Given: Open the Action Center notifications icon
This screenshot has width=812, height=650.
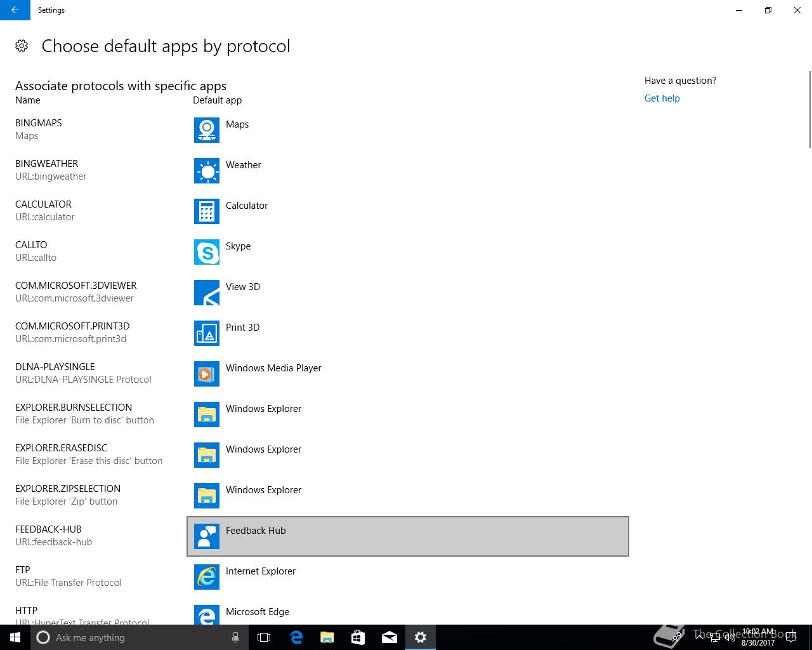Looking at the screenshot, I should 791,637.
